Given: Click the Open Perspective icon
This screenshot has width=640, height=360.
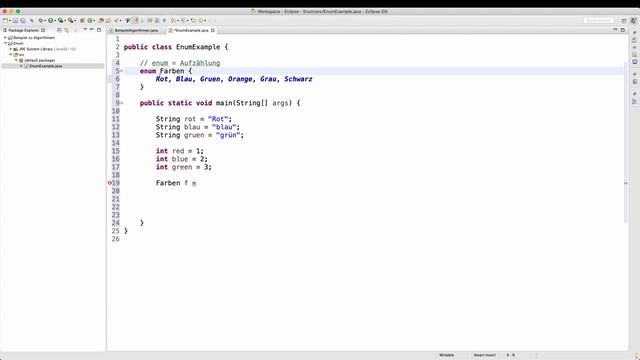Looking at the screenshot, I should coord(624,20).
